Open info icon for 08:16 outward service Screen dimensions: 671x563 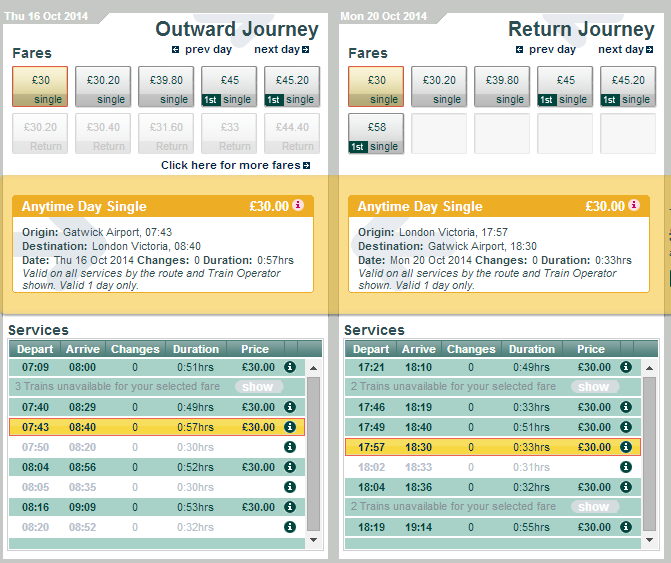click(290, 507)
